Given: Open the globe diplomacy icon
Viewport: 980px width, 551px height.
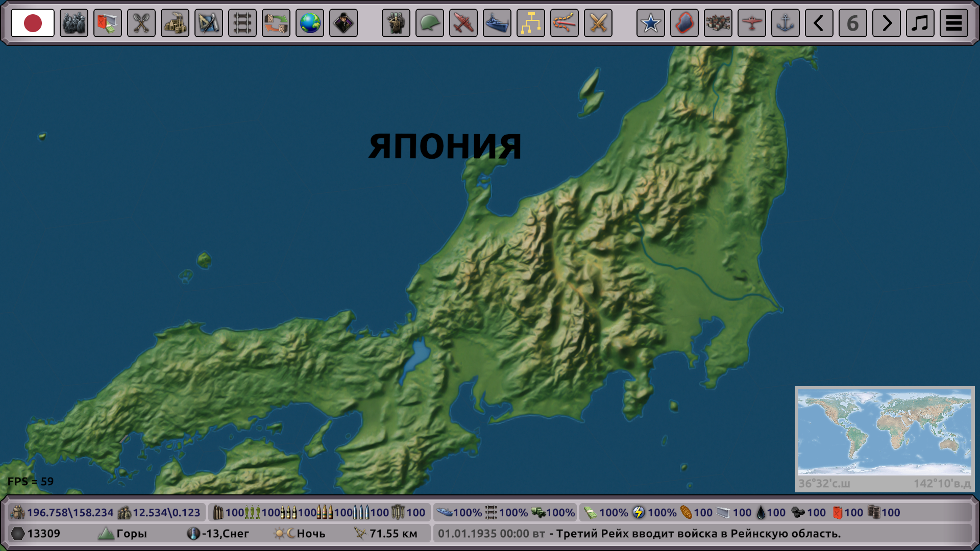Looking at the screenshot, I should click(310, 23).
